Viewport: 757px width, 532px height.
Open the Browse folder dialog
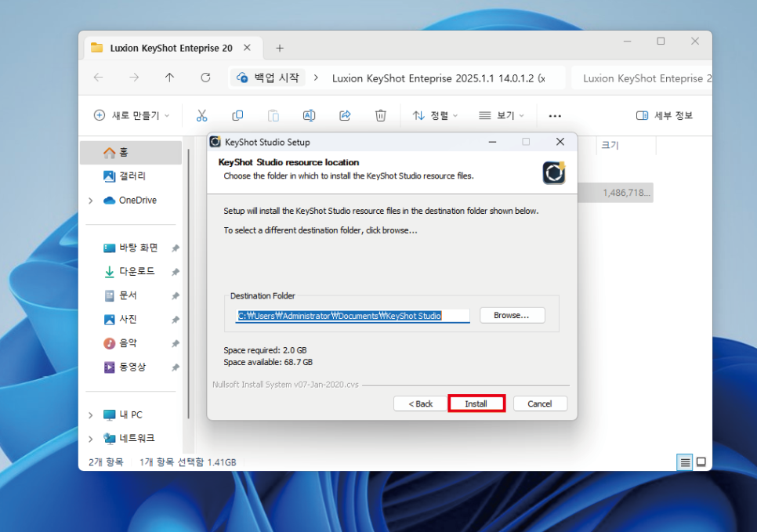coord(512,315)
